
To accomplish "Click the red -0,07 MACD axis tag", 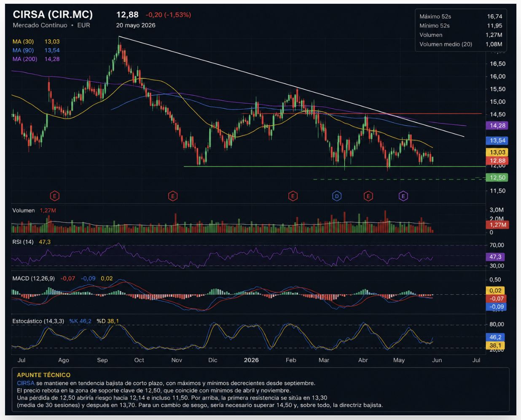I will 497,299.
